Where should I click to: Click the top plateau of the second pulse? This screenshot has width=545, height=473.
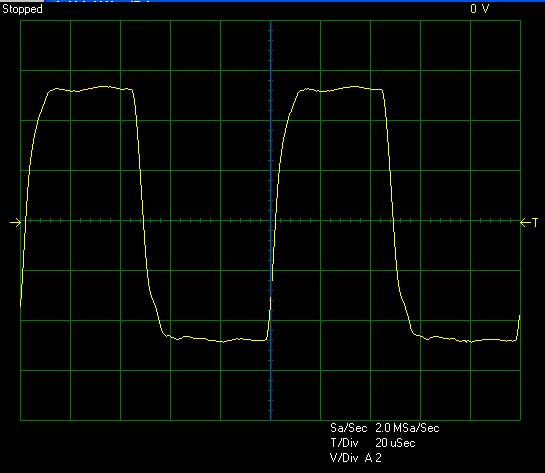pos(341,89)
